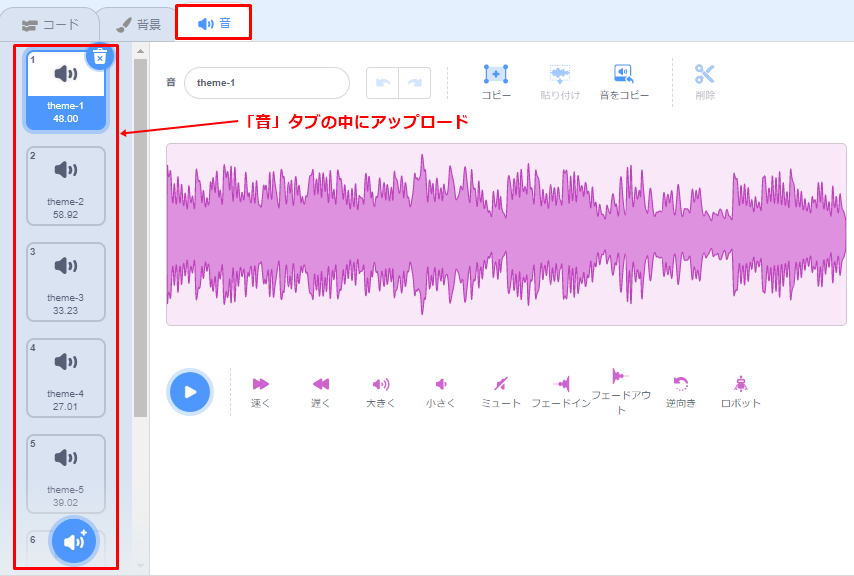Click the 削除 scissors delete icon

pos(705,82)
